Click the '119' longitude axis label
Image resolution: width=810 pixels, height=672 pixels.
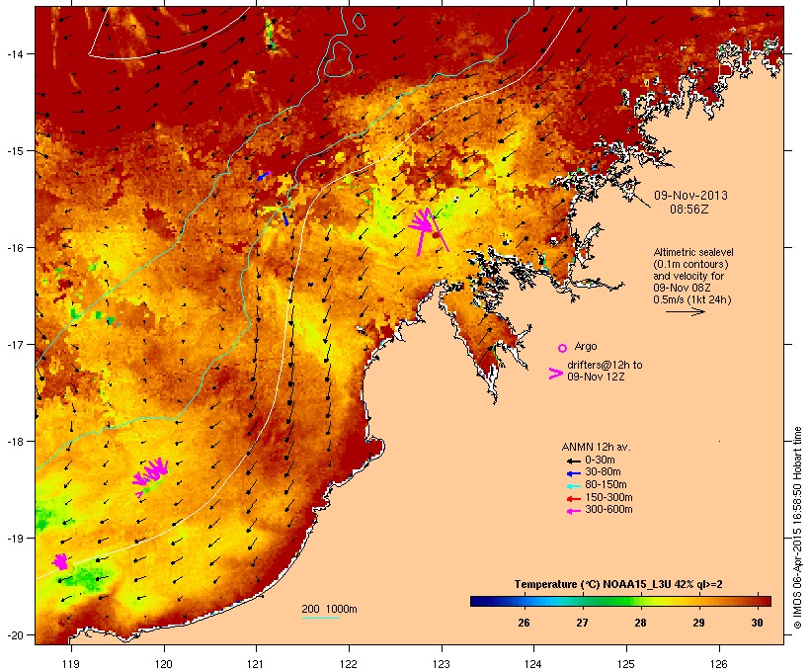pyautogui.click(x=71, y=664)
